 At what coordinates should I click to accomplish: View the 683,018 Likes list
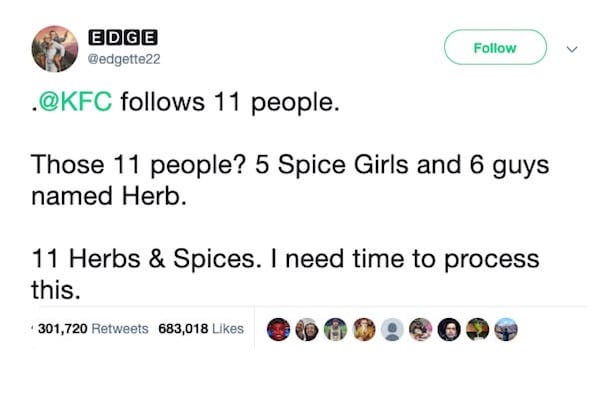201,329
